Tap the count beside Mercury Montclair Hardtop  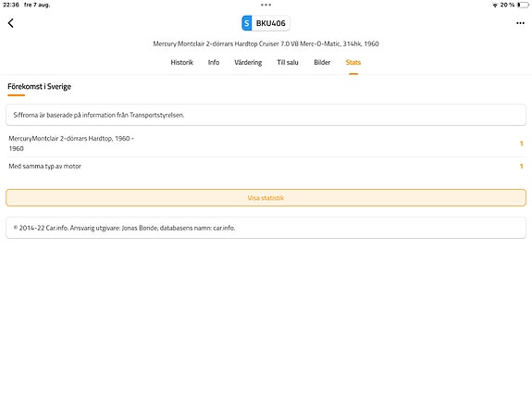(521, 143)
